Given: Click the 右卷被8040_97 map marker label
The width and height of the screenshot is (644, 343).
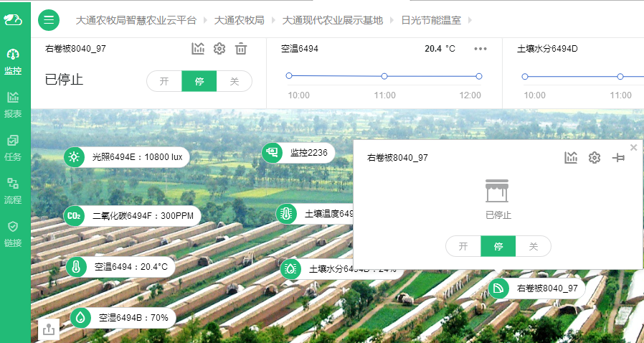Looking at the screenshot, I should click(546, 288).
